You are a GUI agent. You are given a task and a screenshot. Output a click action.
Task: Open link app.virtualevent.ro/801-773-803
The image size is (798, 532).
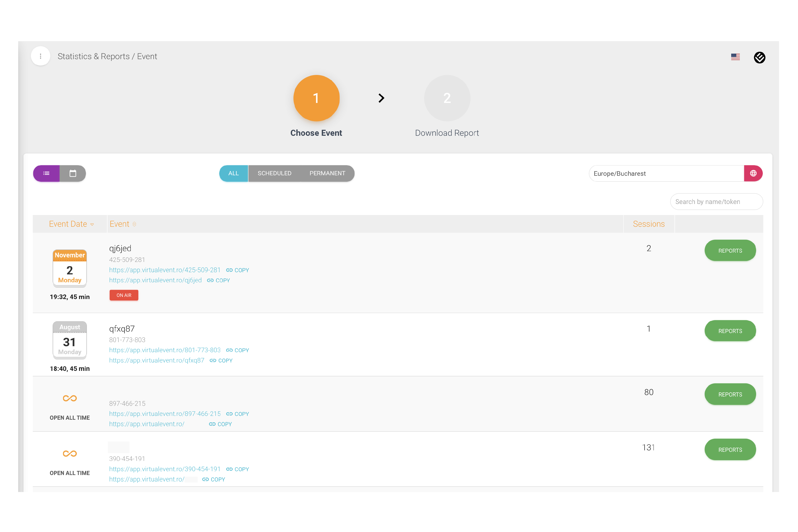click(165, 350)
